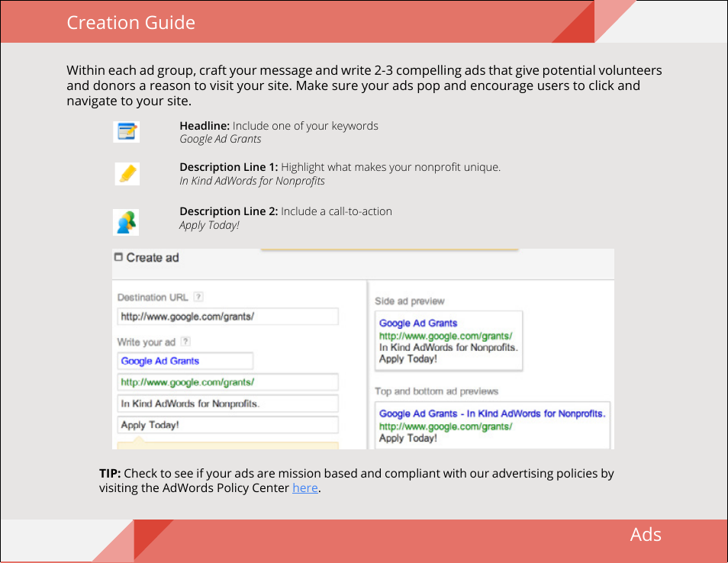Image resolution: width=728 pixels, height=563 pixels.
Task: Click the help icon next to Write your ad
Action: point(185,343)
